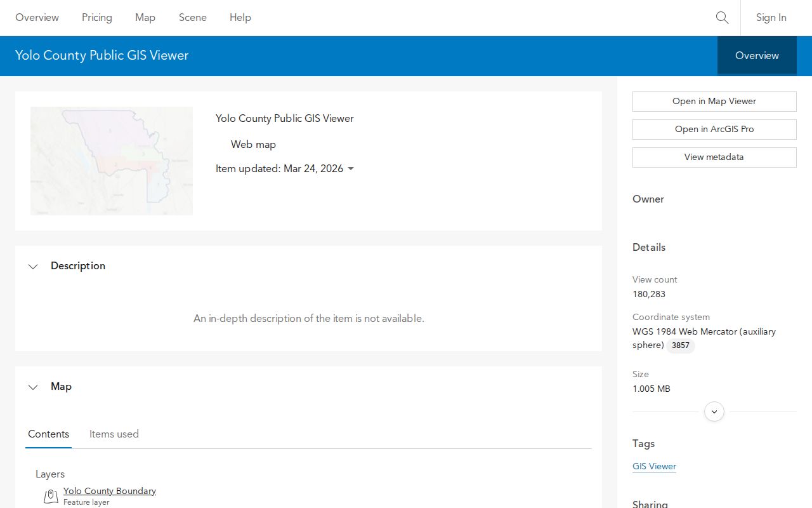Go to the Map menu item
This screenshot has height=508, width=812.
point(145,18)
